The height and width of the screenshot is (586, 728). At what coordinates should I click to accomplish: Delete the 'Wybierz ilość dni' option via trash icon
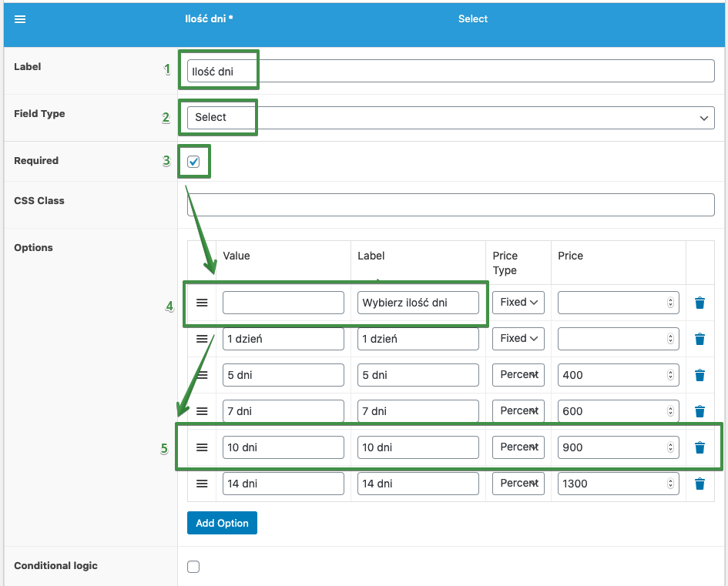(x=699, y=303)
